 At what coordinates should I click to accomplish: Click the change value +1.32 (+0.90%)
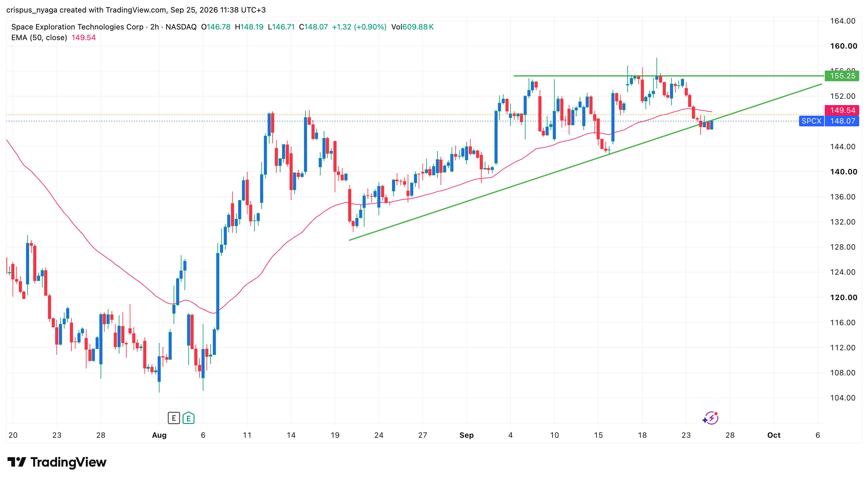pyautogui.click(x=359, y=27)
